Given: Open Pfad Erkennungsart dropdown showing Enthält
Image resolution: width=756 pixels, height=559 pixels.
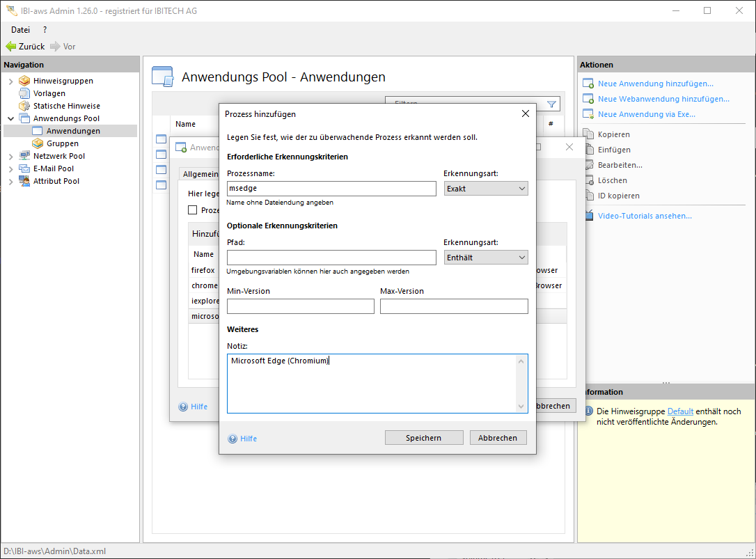Looking at the screenshot, I should tap(486, 258).
